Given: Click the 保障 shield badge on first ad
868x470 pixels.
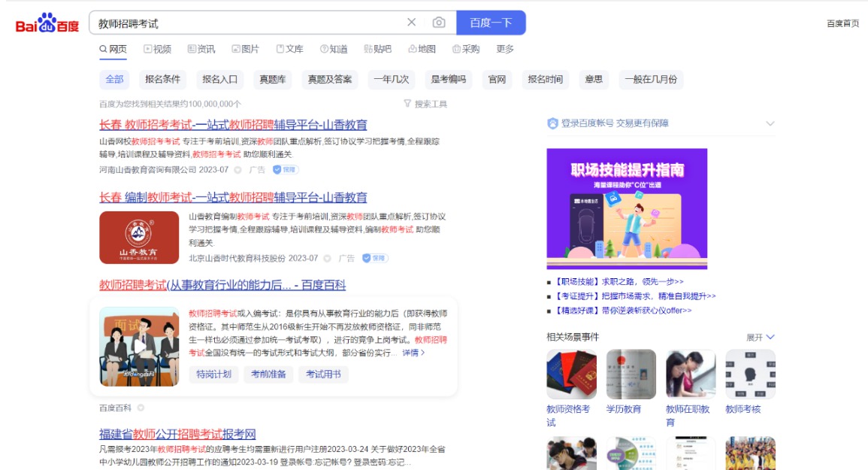Looking at the screenshot, I should 286,170.
